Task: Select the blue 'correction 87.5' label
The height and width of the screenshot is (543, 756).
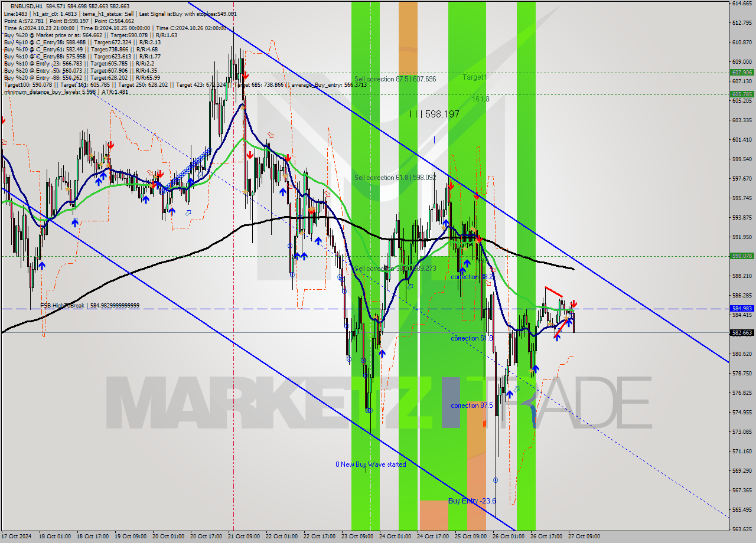Action: (472, 405)
